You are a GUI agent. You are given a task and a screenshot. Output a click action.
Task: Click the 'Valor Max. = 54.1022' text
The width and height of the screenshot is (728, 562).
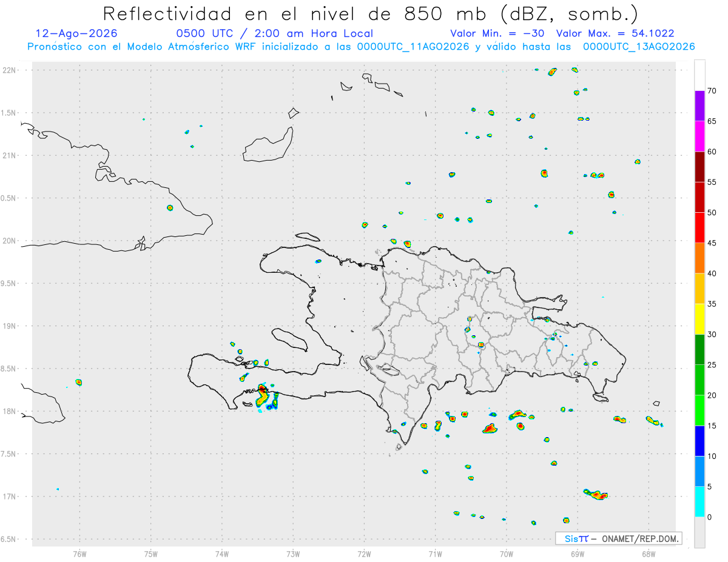[615, 33]
